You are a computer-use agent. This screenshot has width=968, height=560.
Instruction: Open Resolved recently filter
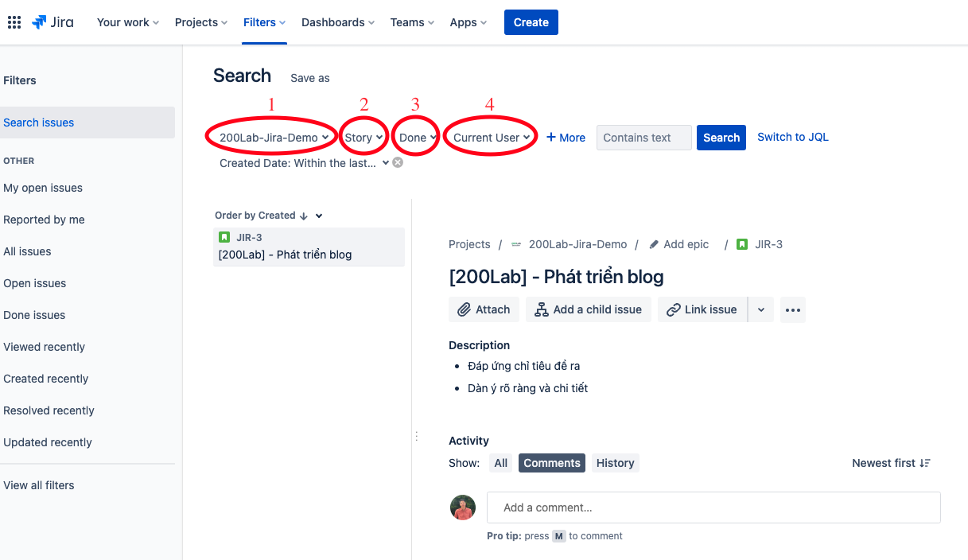pyautogui.click(x=49, y=410)
